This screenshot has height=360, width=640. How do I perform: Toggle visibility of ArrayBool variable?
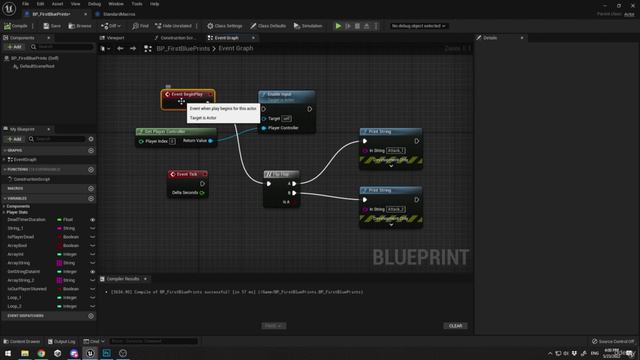coord(93,246)
